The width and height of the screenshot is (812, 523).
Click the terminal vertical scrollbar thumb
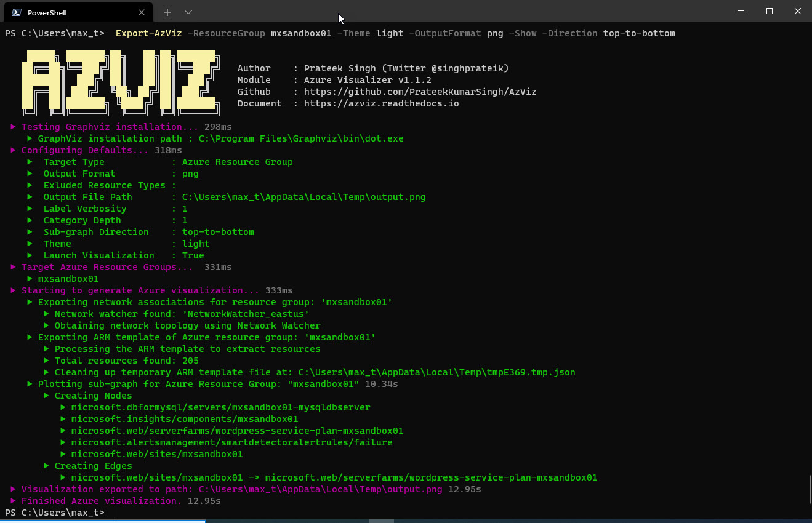[809, 490]
